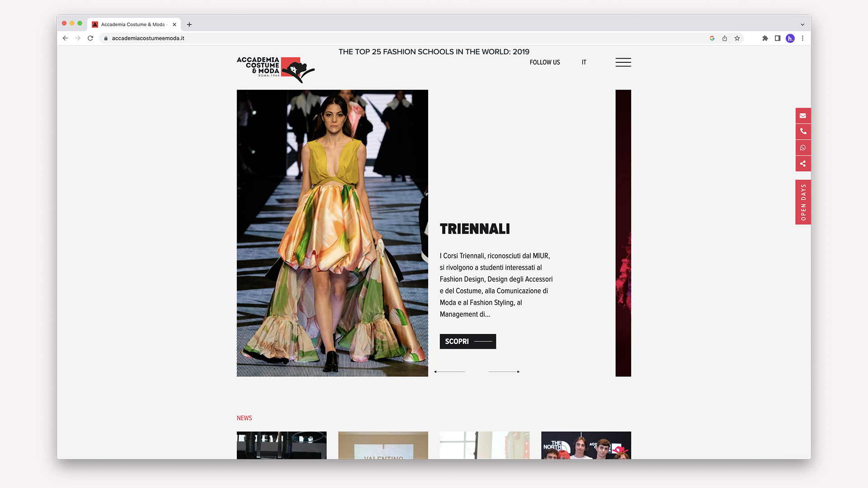The image size is (868, 488).
Task: Open the hamburger navigation menu
Action: (x=623, y=62)
